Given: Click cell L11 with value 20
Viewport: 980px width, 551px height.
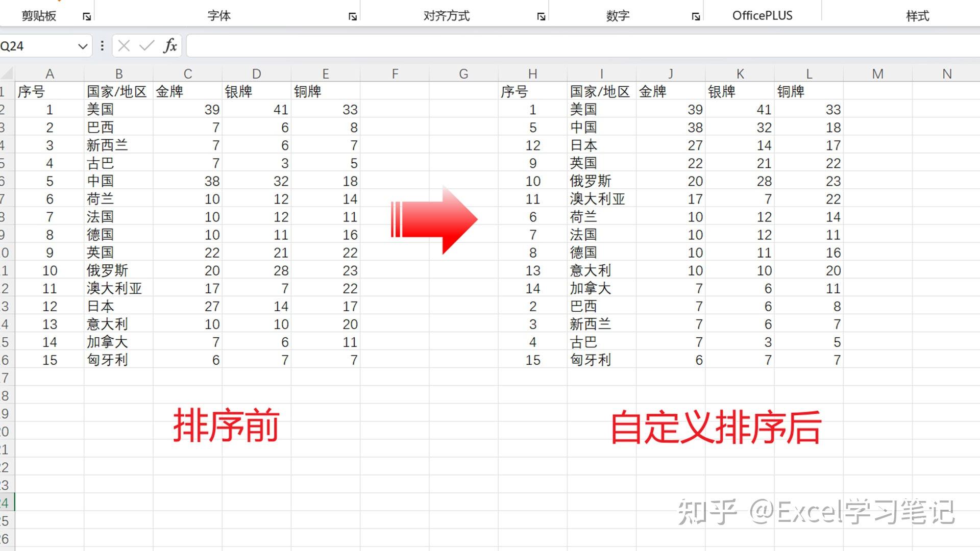Looking at the screenshot, I should pos(808,270).
